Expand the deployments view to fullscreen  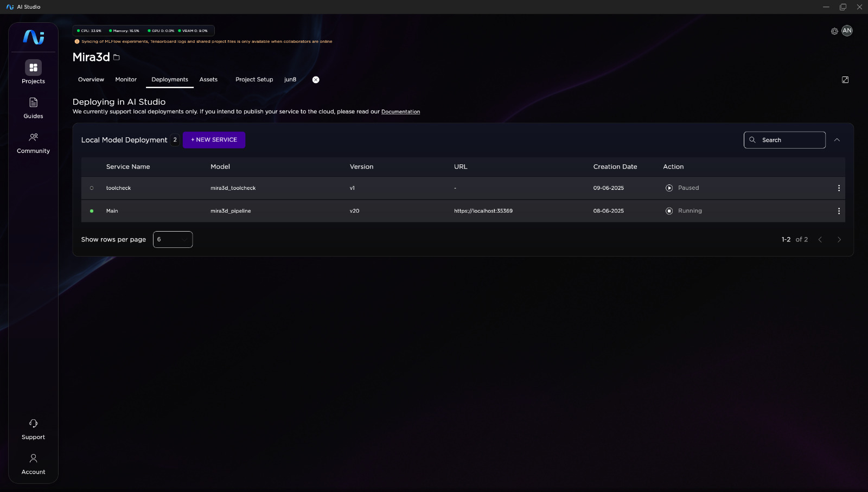(845, 80)
